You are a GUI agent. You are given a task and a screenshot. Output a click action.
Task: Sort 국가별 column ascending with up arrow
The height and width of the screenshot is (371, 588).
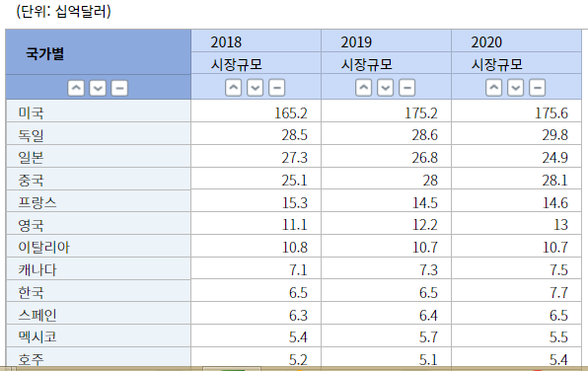[x=76, y=88]
